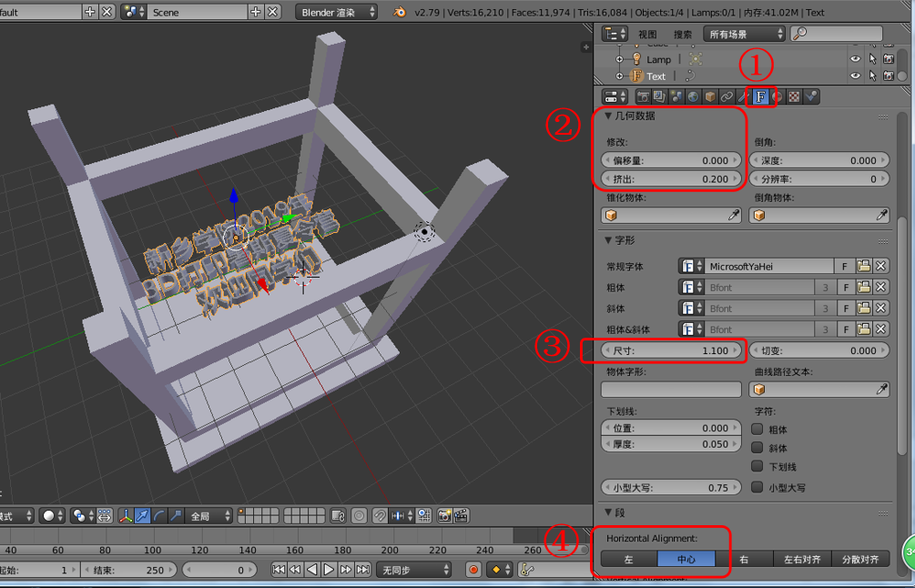Open the Texture properties tab (checker icon)
This screenshot has height=588, width=915.
[794, 96]
